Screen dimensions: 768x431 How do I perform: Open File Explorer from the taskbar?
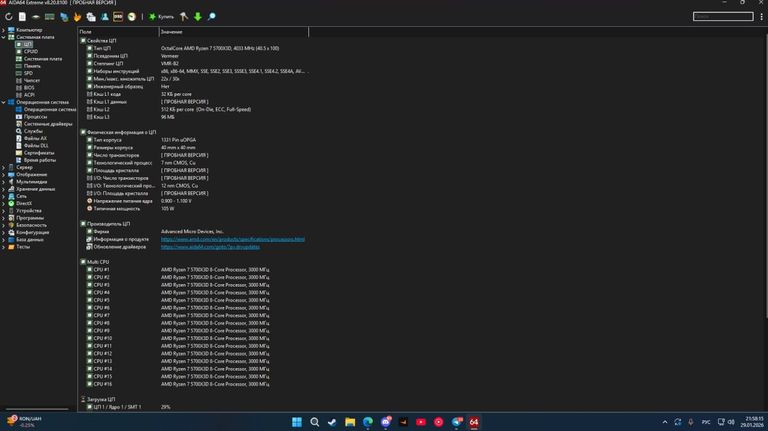click(x=350, y=422)
